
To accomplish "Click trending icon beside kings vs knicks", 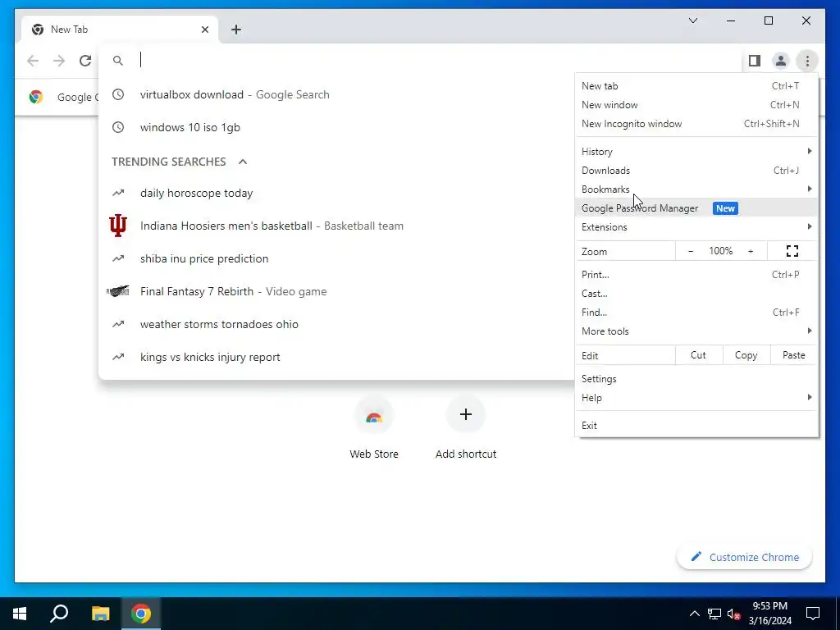I will tap(118, 357).
